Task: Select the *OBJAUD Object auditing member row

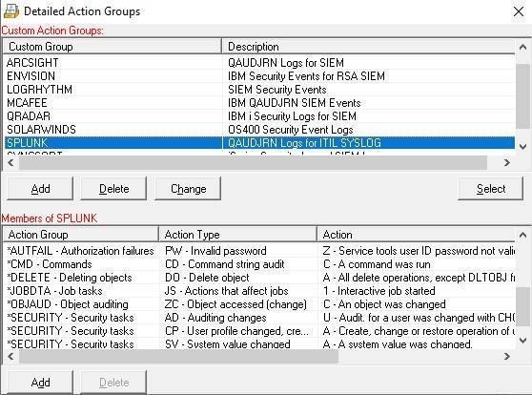Action: coord(259,304)
